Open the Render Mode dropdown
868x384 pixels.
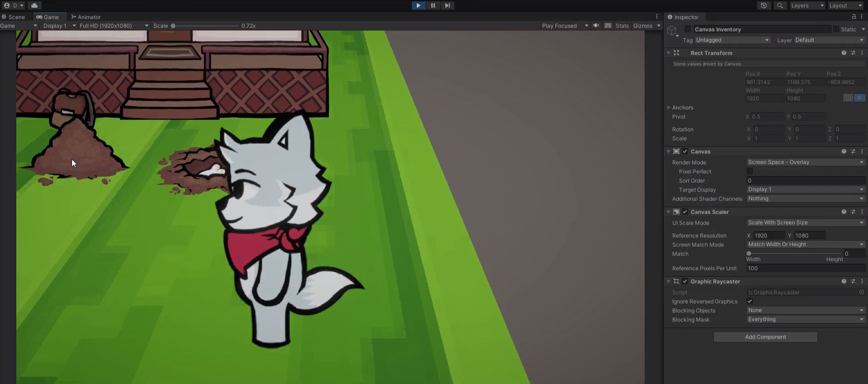click(x=805, y=162)
